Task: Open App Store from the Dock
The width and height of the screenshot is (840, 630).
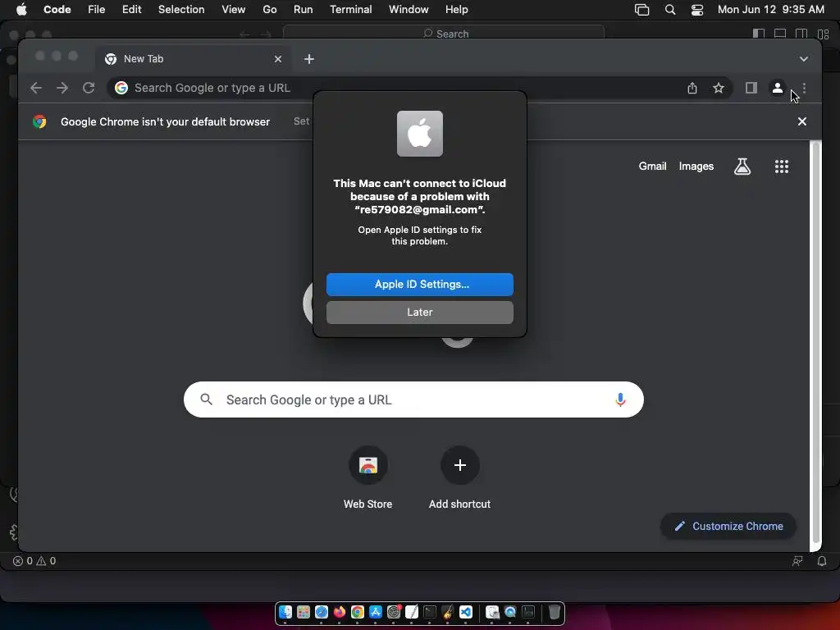Action: coord(376,612)
